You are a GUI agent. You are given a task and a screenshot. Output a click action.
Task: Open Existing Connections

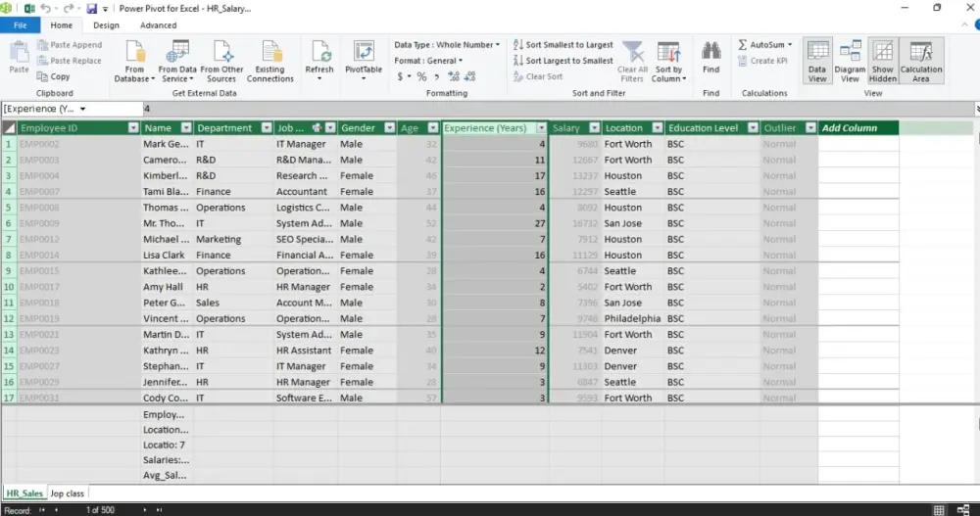tap(270, 62)
